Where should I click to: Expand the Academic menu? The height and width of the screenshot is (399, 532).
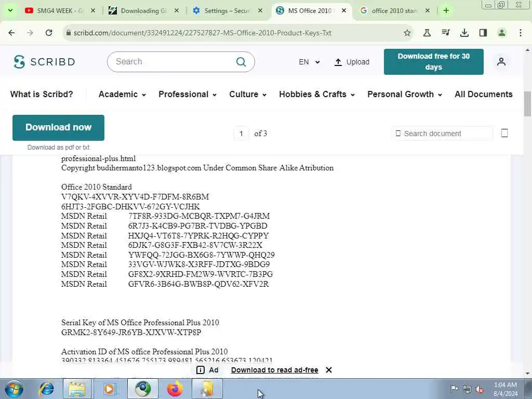pos(122,94)
